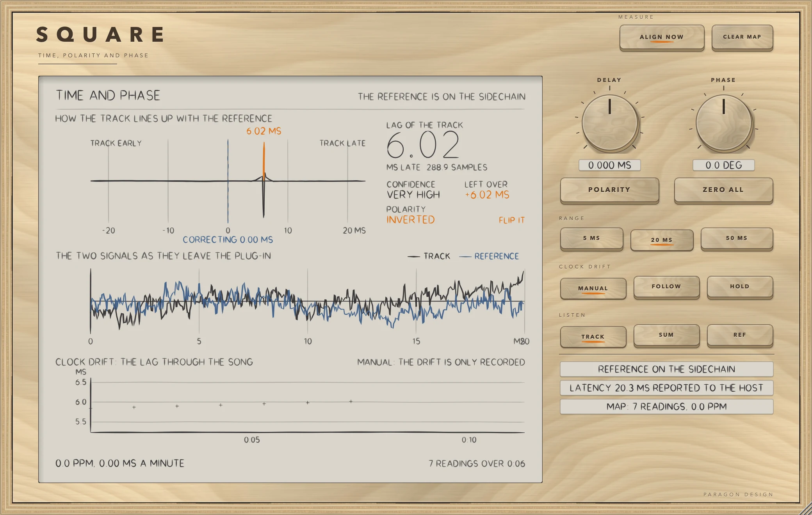This screenshot has height=515, width=812.
Task: Clear the map with Clear Map
Action: tap(742, 37)
